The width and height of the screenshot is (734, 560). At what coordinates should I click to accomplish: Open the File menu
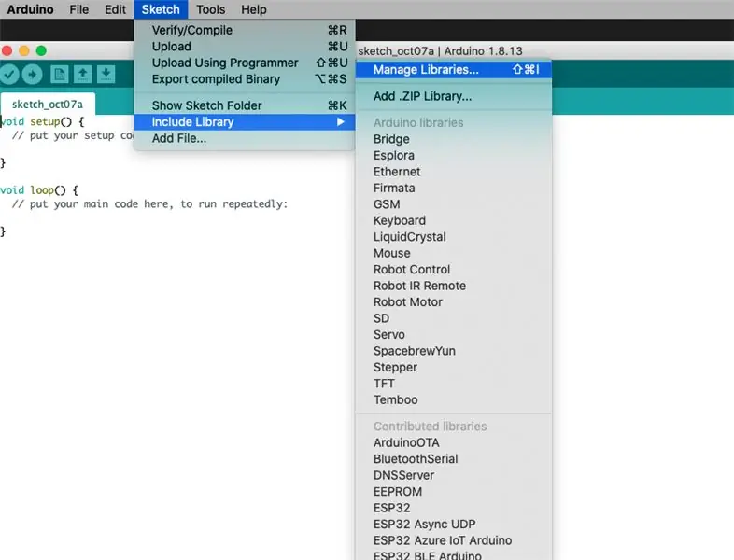click(78, 9)
